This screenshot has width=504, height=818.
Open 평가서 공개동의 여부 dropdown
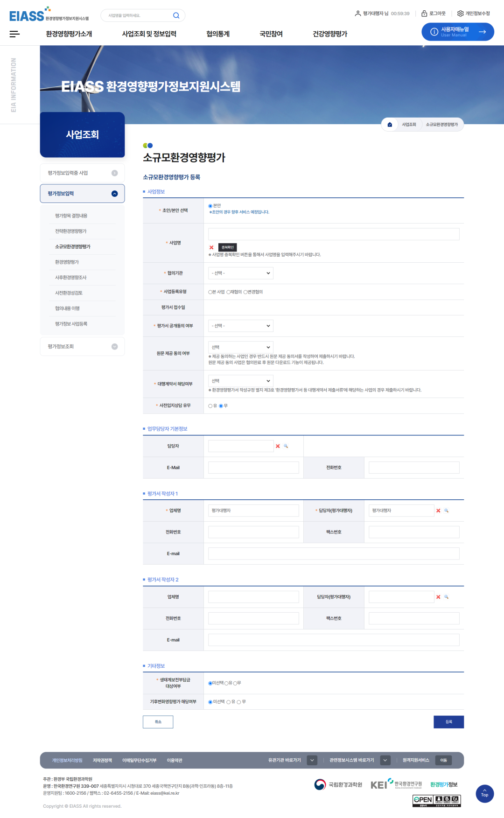(241, 326)
